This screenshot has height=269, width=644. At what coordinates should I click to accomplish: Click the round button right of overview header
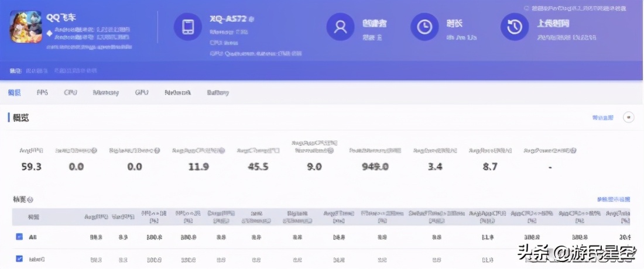pos(629,118)
